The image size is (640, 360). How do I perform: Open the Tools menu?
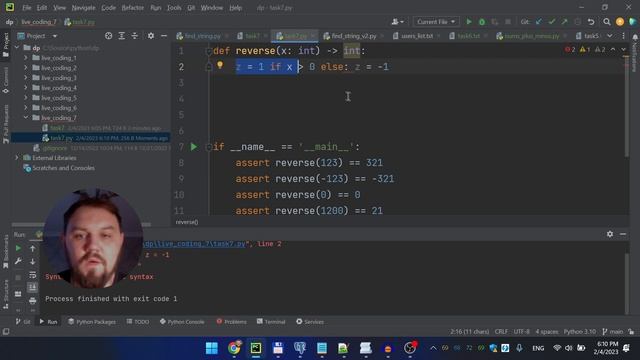[x=174, y=8]
